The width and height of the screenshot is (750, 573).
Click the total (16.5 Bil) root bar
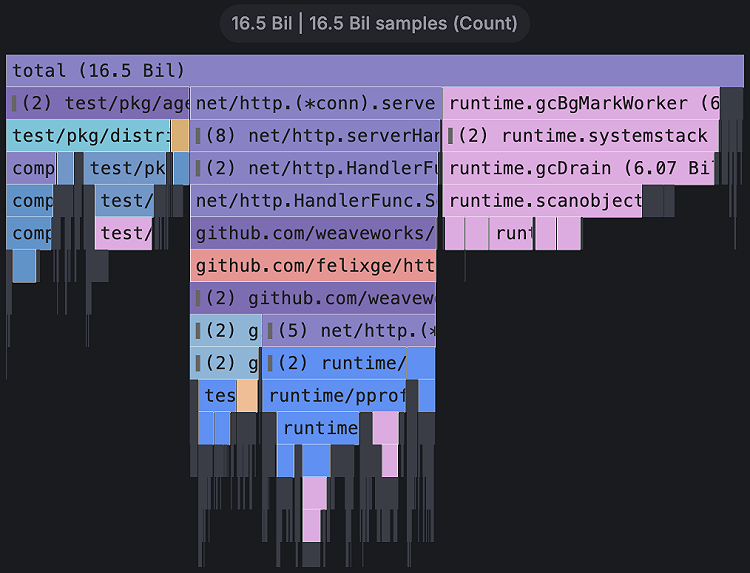[x=375, y=71]
